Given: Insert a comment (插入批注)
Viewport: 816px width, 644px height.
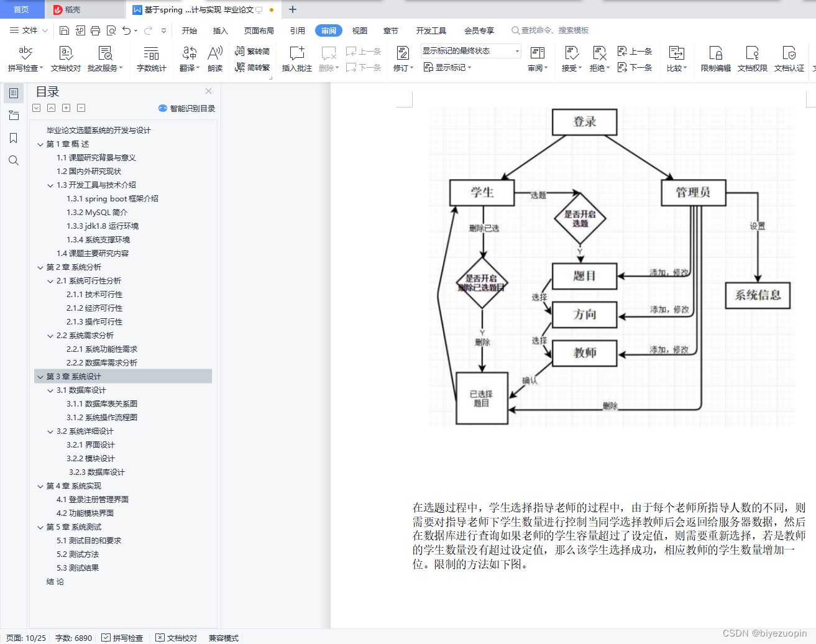Looking at the screenshot, I should 297,59.
